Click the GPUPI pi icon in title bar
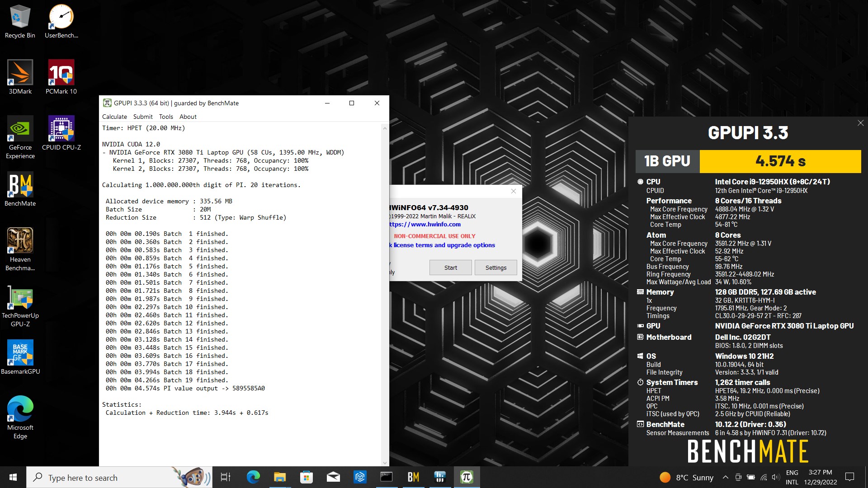The width and height of the screenshot is (868, 488). coord(107,103)
